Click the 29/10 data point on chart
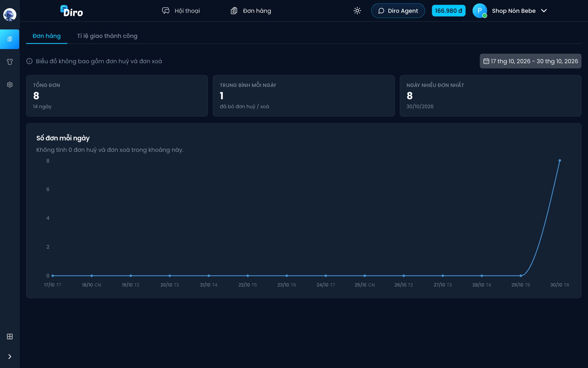 point(521,276)
